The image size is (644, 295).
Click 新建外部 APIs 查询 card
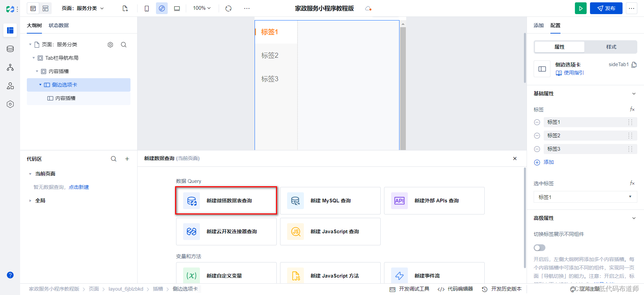(x=434, y=201)
